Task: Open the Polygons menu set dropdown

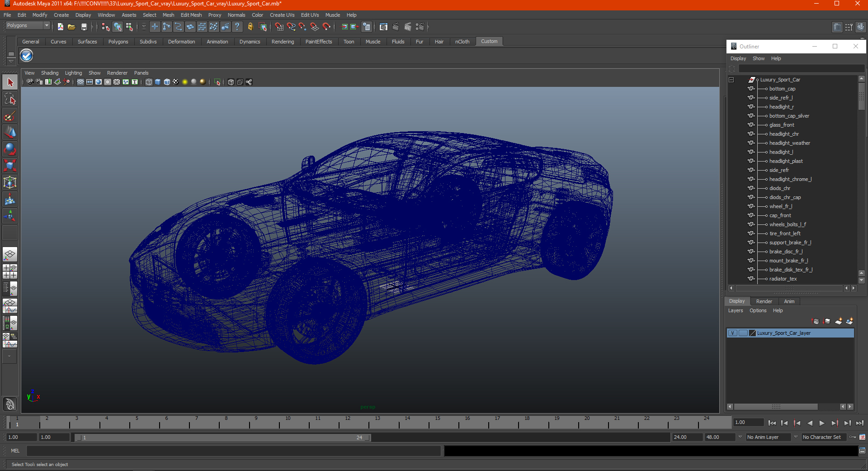Action: (x=27, y=26)
